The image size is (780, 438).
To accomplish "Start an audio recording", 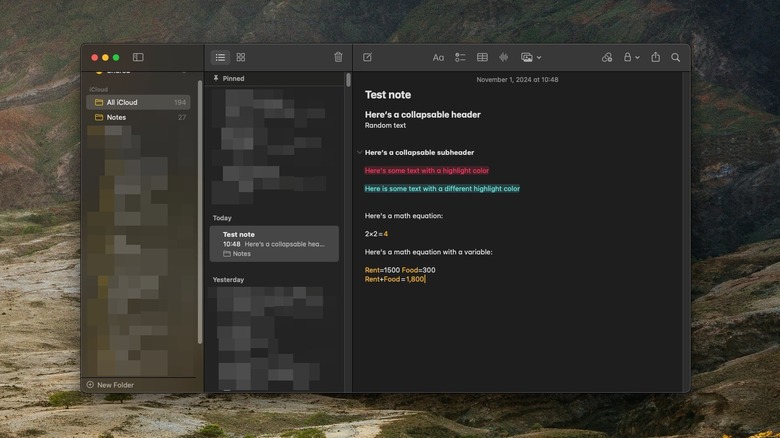I will (x=503, y=57).
